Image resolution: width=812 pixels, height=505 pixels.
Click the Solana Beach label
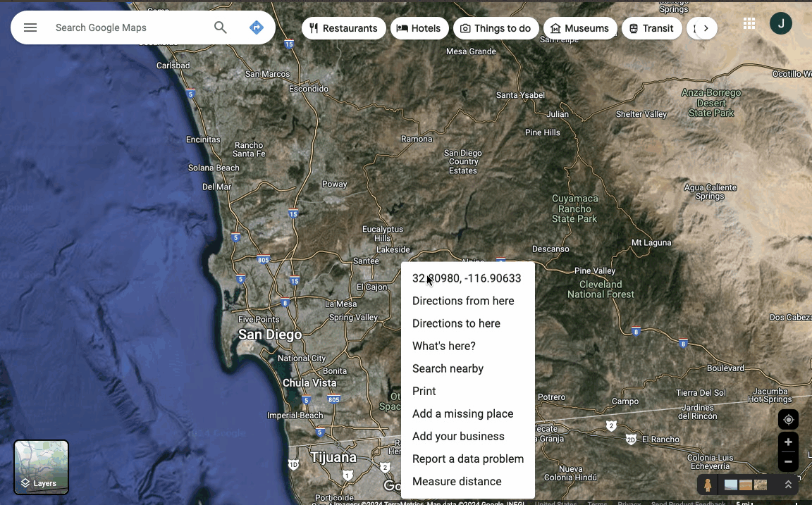[x=214, y=168]
